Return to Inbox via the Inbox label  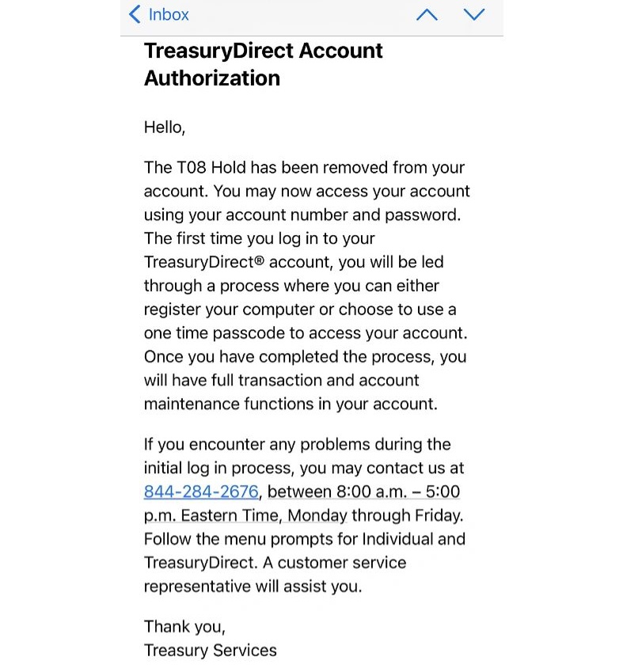coord(169,14)
